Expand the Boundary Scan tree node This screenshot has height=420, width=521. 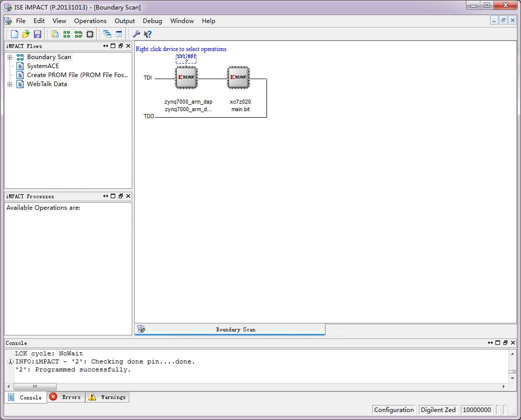pos(10,57)
